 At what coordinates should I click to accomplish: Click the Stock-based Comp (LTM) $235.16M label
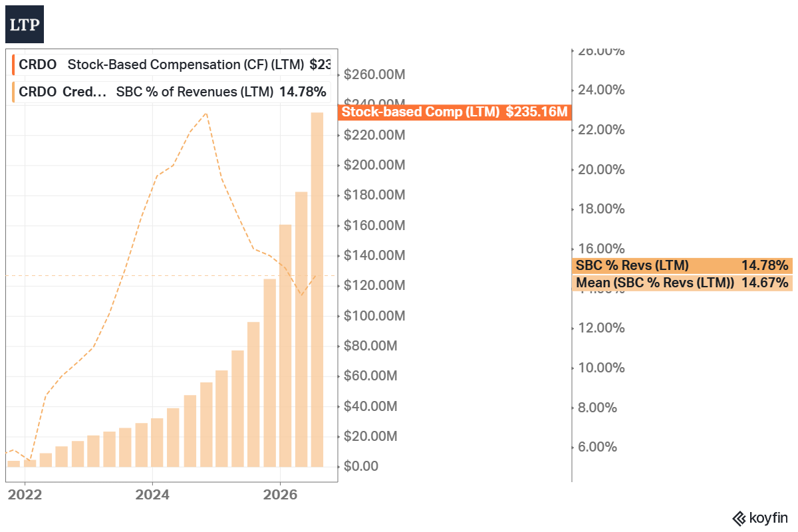click(455, 112)
